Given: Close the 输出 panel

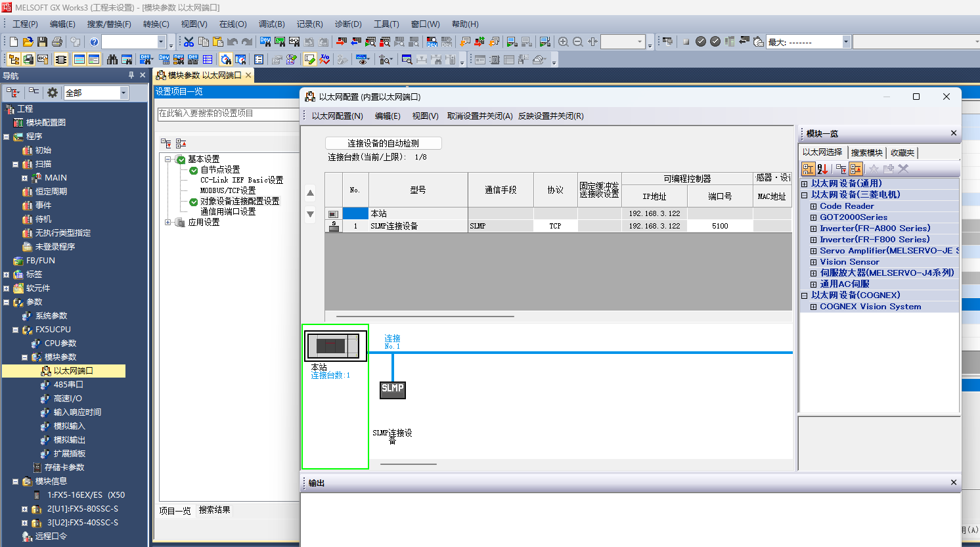Looking at the screenshot, I should tap(954, 483).
